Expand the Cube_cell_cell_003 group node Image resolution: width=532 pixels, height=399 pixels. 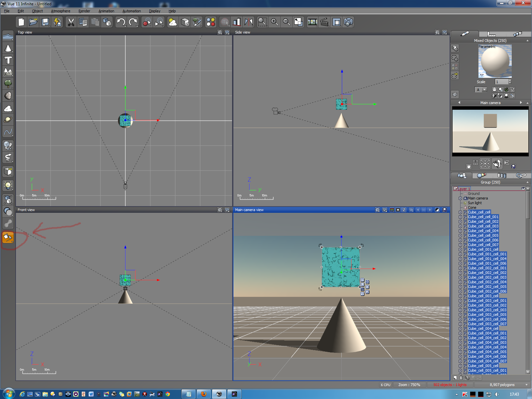coord(461,226)
